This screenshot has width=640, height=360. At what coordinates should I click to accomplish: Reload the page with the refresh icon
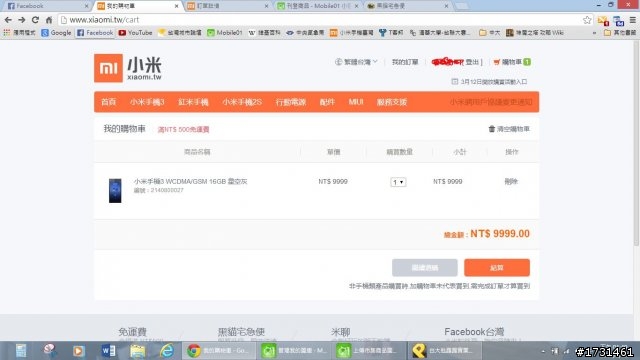35,20
